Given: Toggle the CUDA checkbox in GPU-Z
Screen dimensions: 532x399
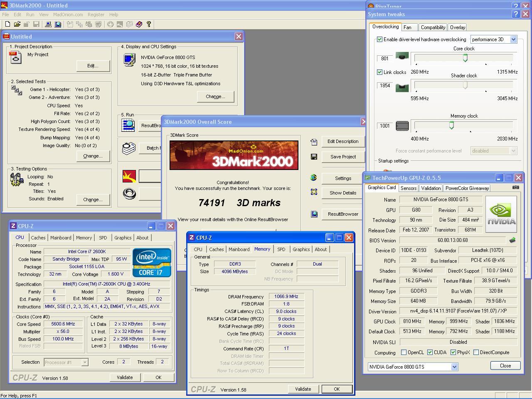Looking at the screenshot, I should click(430, 352).
